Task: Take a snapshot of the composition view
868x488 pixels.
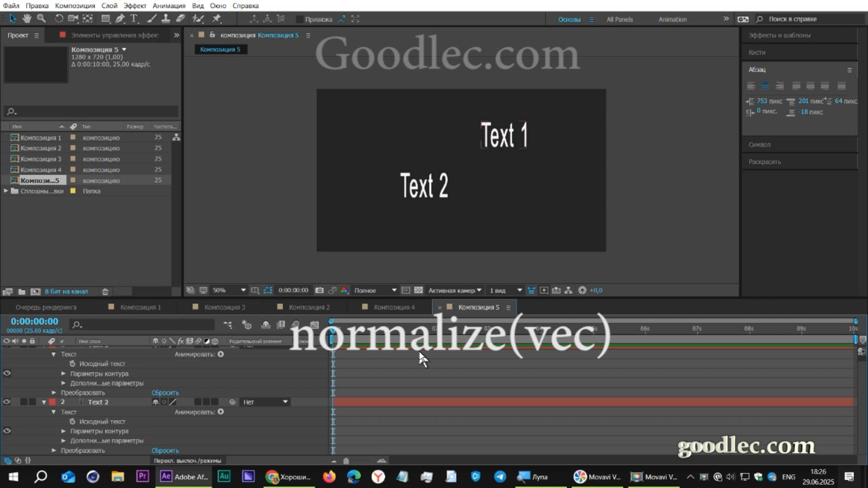Action: (x=320, y=290)
